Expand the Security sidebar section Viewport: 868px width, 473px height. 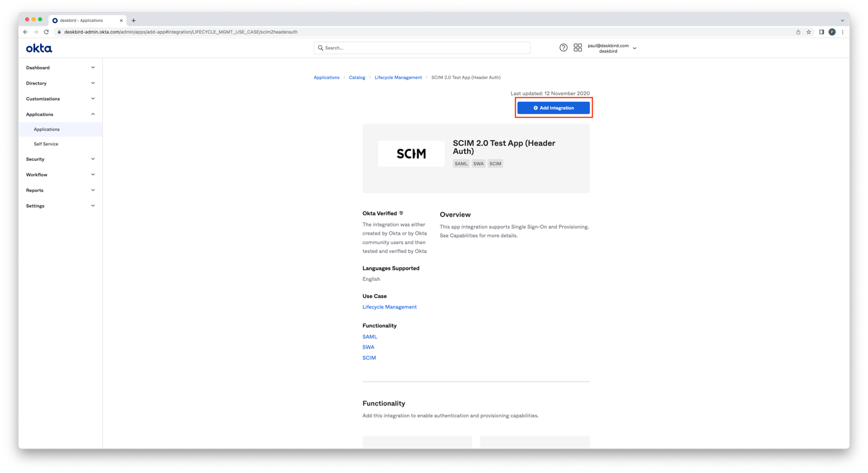coord(60,160)
